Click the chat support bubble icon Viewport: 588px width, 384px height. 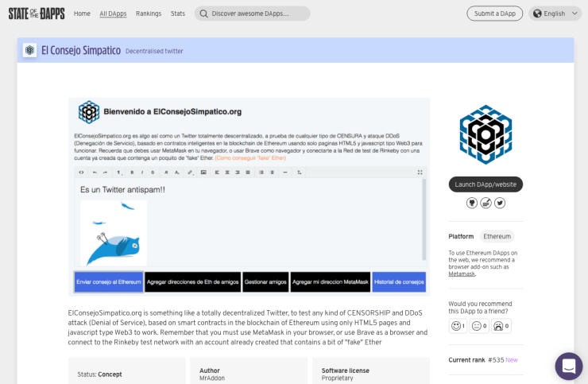click(x=568, y=366)
